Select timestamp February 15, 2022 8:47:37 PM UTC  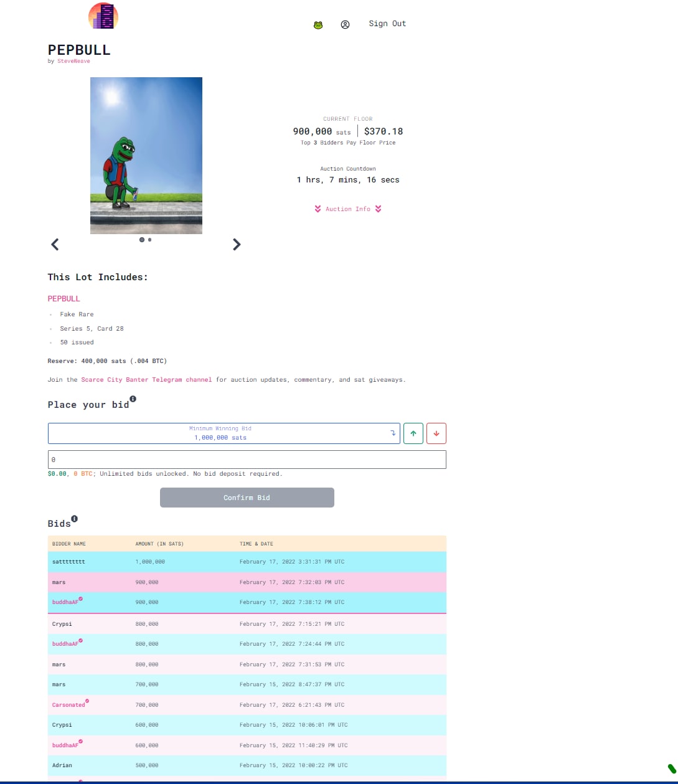pos(292,684)
